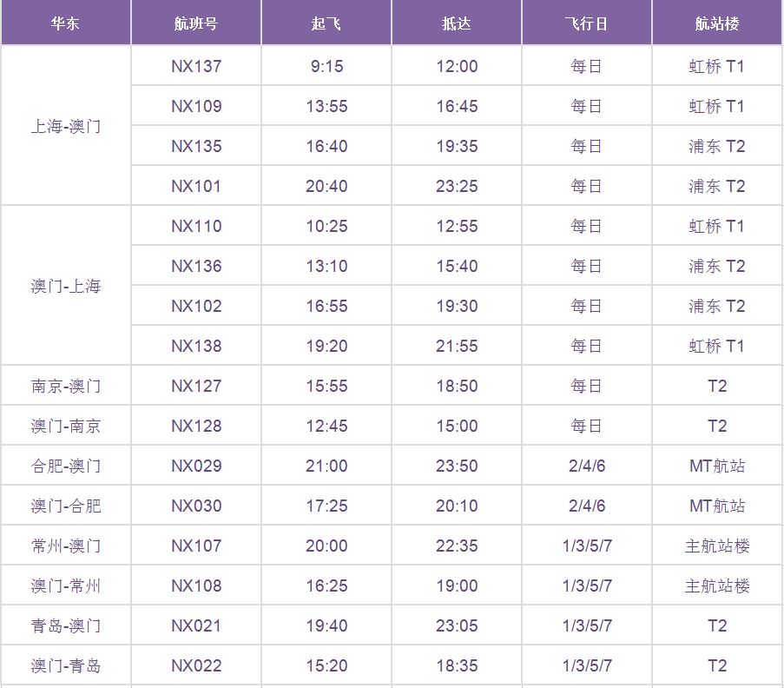Click the 青岛-澳门 route cell
The image size is (784, 688).
pos(66,626)
